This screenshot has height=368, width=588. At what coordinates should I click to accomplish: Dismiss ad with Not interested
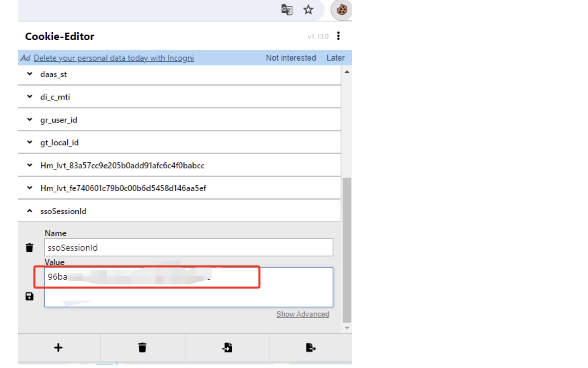click(x=291, y=58)
